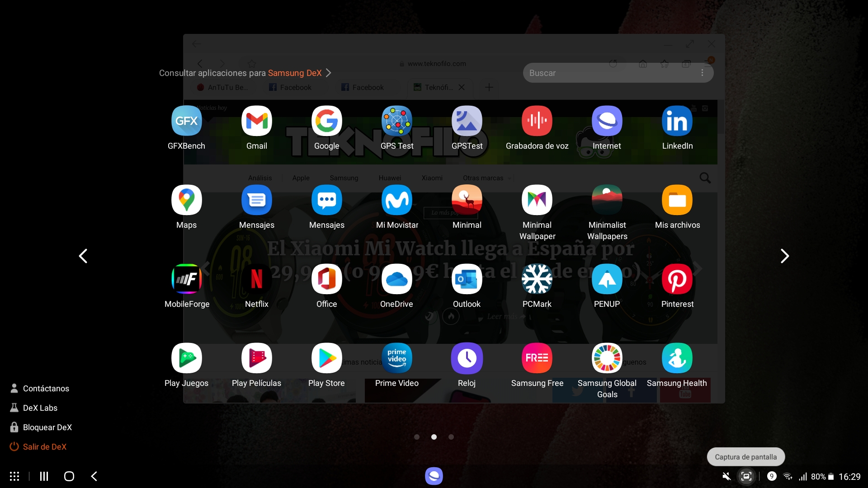Open the notification count badge
868x488 pixels.
[772, 476]
